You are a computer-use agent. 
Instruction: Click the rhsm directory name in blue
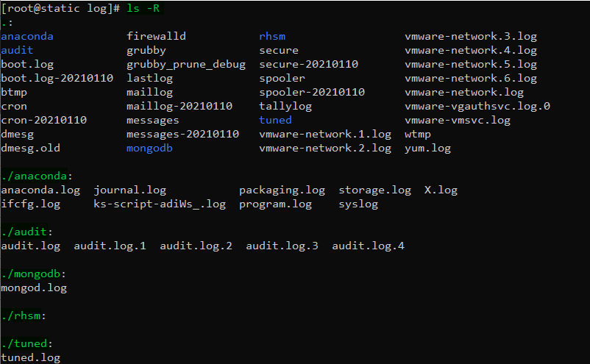pyautogui.click(x=272, y=36)
